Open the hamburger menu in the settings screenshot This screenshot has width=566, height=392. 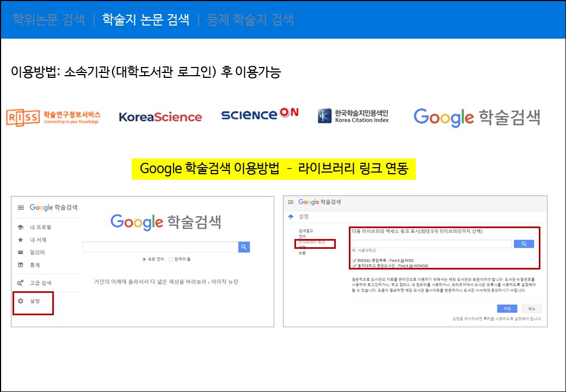pyautogui.click(x=291, y=202)
